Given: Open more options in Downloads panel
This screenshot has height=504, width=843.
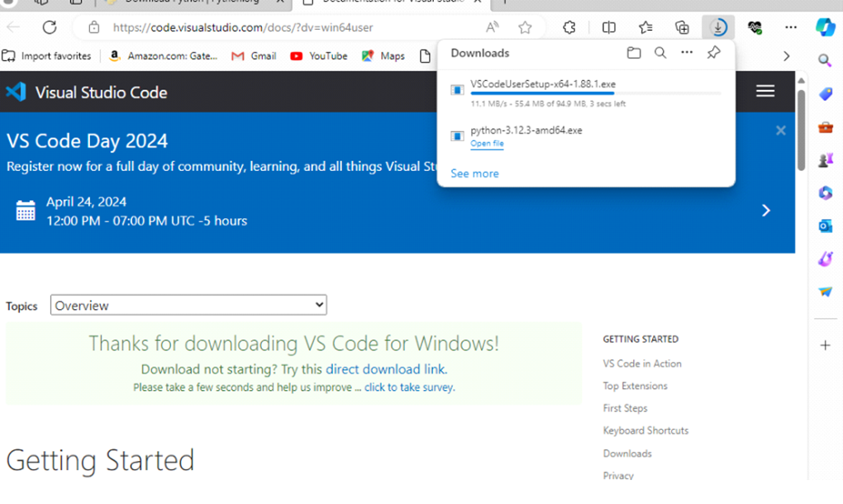Looking at the screenshot, I should tap(687, 53).
